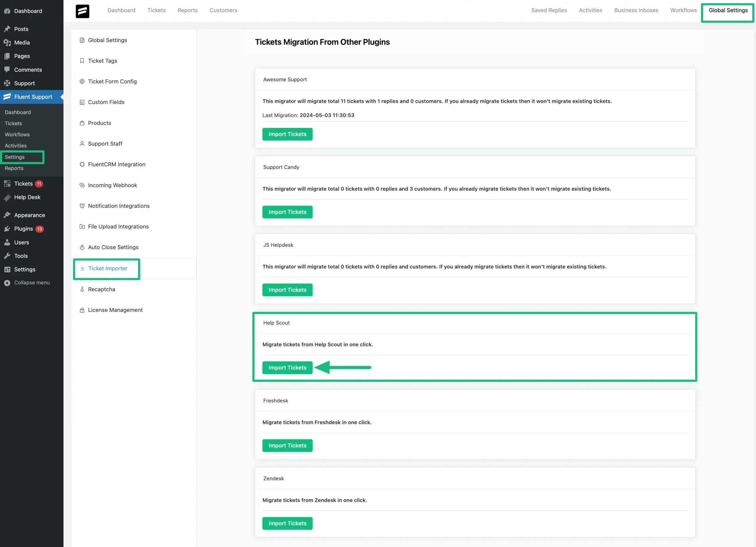Click the Ticket Importer download icon

(x=82, y=269)
